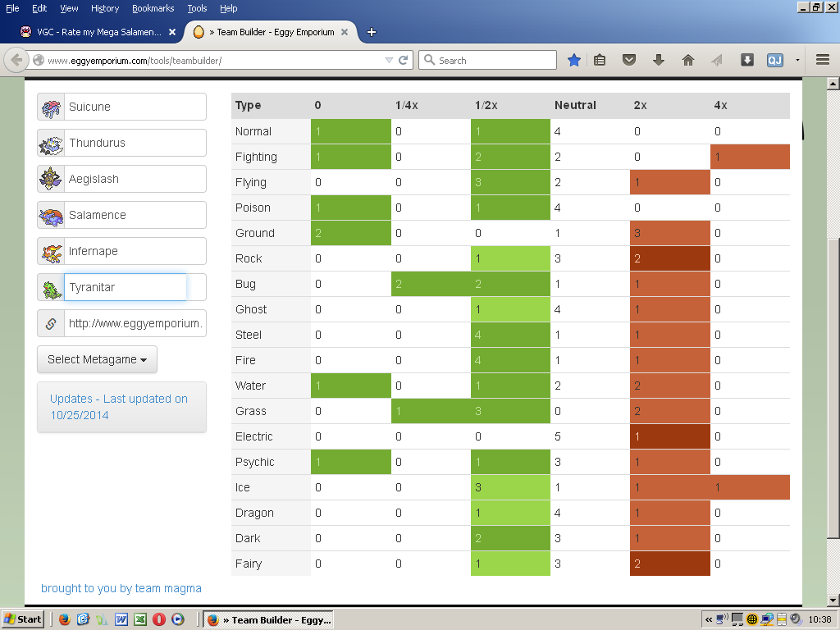
Task: Open the Downloads arrow icon
Action: tap(659, 60)
